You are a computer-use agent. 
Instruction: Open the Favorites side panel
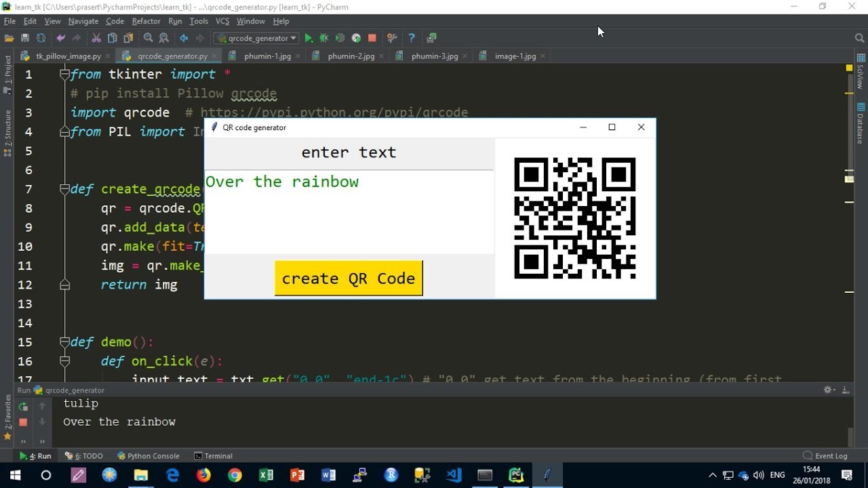click(8, 418)
